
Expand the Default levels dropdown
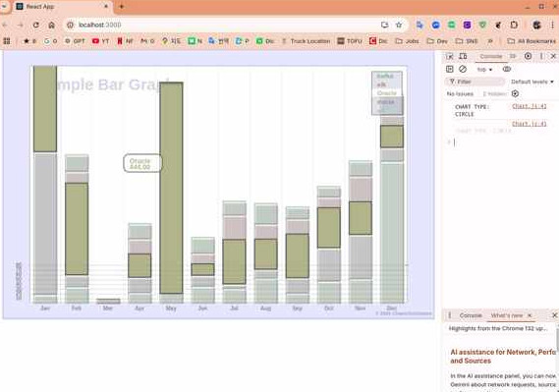[x=532, y=82]
